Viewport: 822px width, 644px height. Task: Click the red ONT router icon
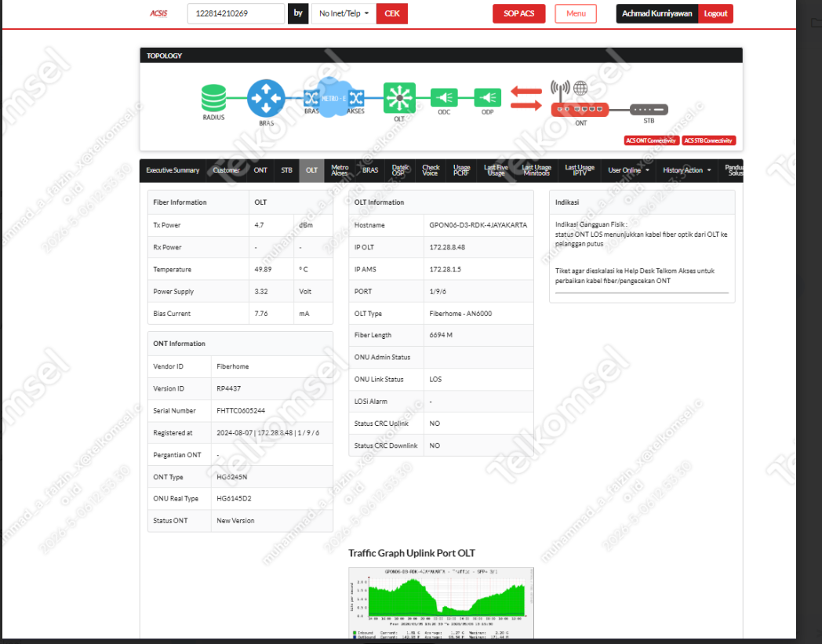pos(580,109)
